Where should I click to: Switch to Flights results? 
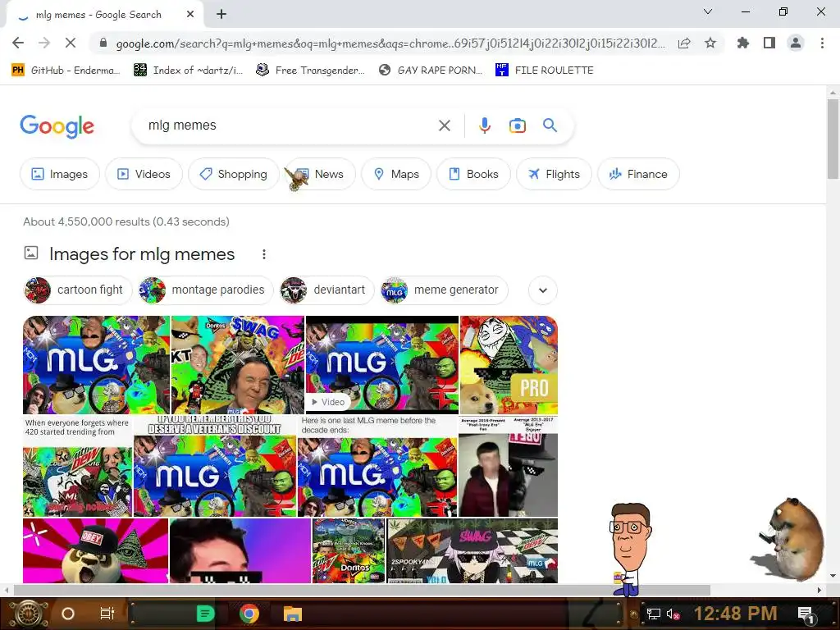point(554,174)
